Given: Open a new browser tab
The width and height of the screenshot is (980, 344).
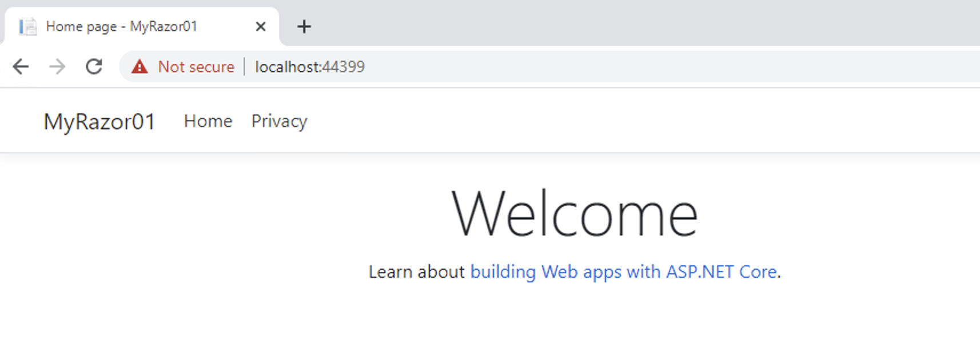Looking at the screenshot, I should pyautogui.click(x=304, y=26).
